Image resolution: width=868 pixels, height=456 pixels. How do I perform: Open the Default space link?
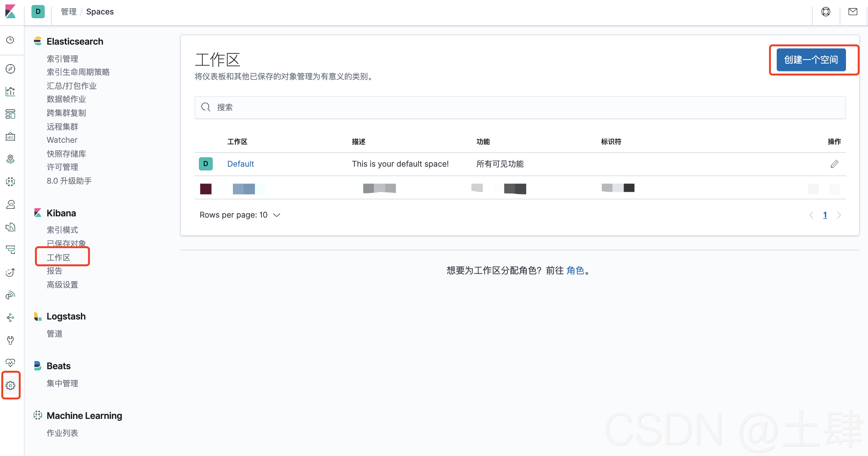(x=240, y=164)
